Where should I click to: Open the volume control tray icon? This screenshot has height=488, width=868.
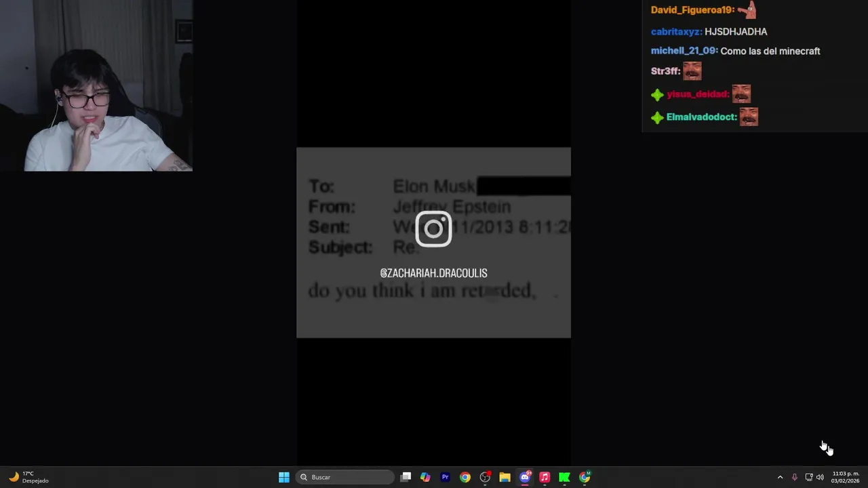[820, 477]
